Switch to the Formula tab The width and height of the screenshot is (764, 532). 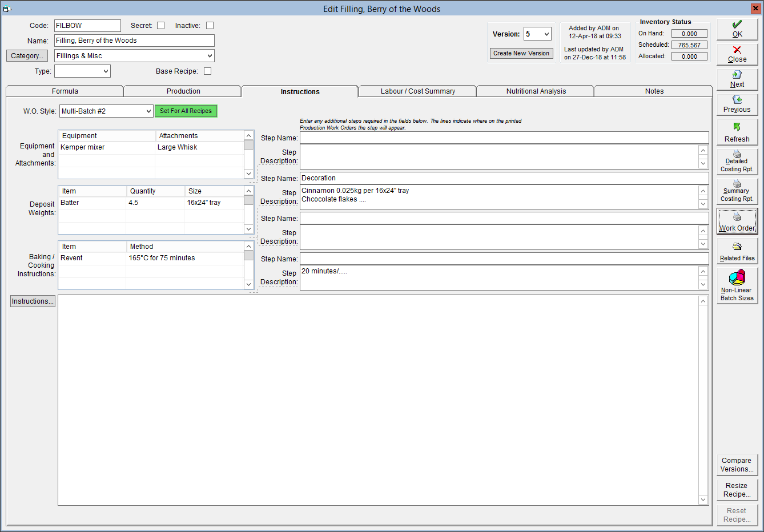click(x=65, y=91)
